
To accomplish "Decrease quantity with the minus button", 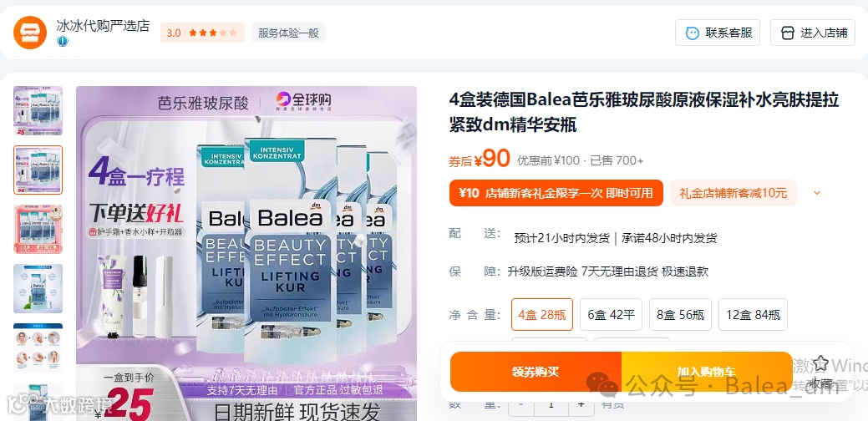I will (521, 404).
